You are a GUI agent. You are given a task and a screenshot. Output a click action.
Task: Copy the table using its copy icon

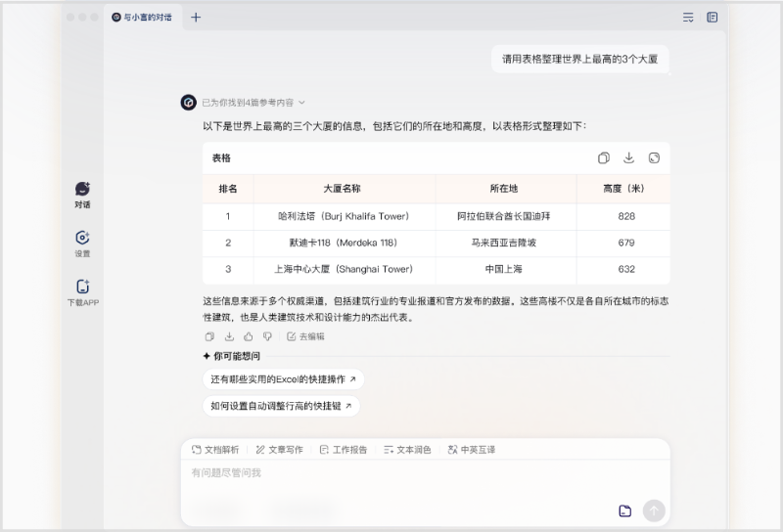pyautogui.click(x=604, y=158)
